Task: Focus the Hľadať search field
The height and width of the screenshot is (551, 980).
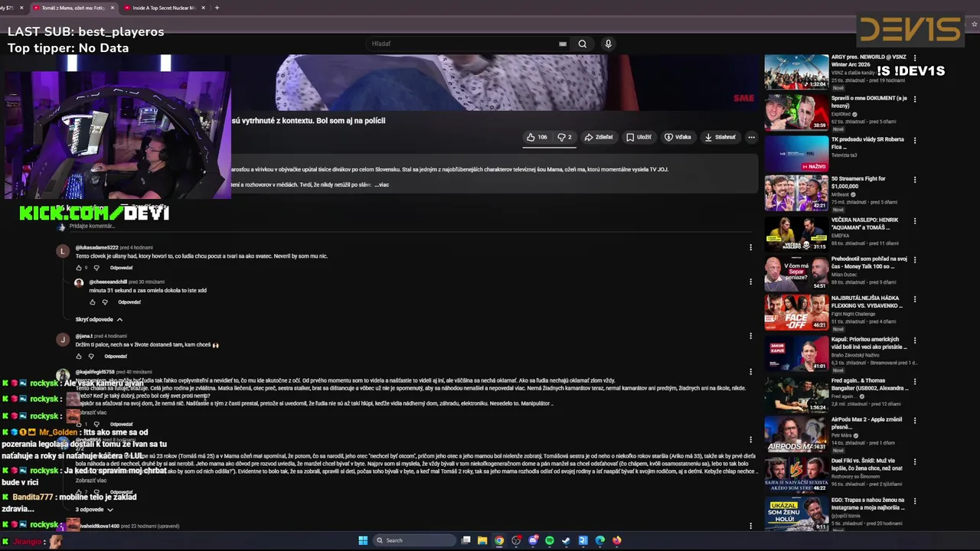Action: point(463,44)
